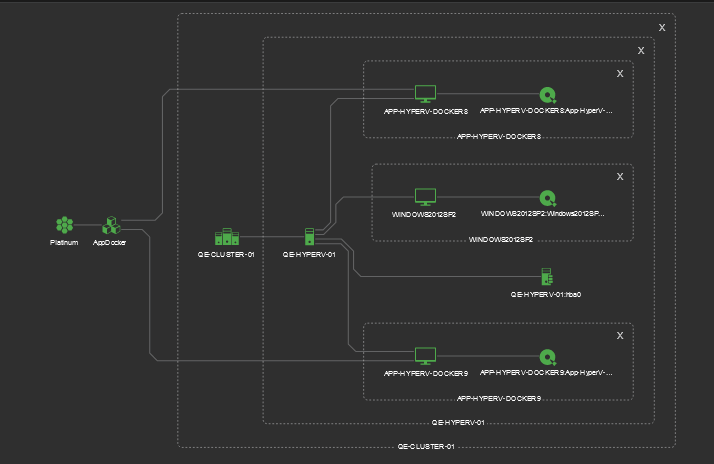Click the AppDocker application icon
Image resolution: width=714 pixels, height=464 pixels.
[112, 225]
